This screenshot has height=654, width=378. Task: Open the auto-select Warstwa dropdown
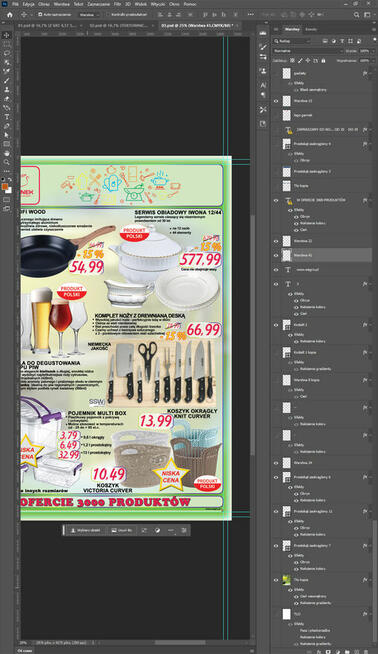pyautogui.click(x=90, y=15)
